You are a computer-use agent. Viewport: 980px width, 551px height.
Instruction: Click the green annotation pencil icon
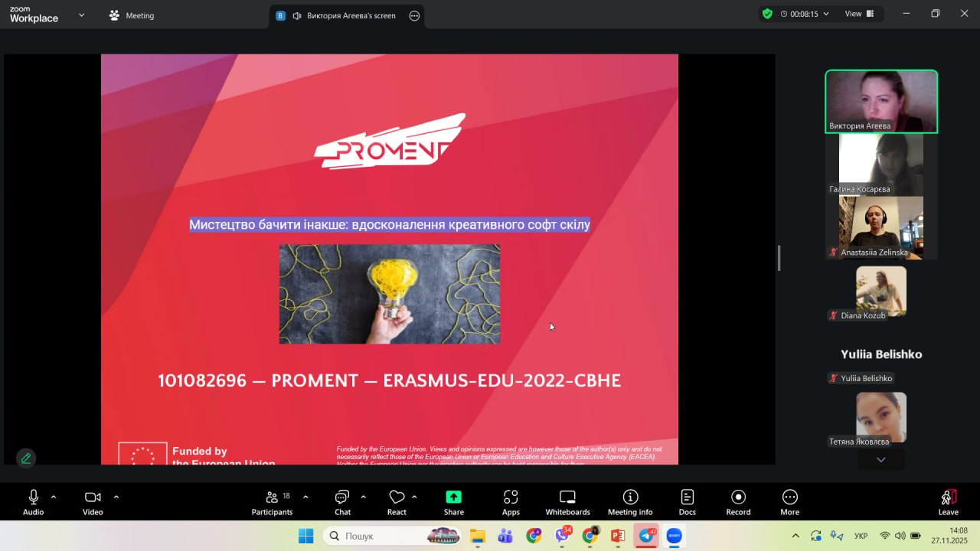coord(26,458)
